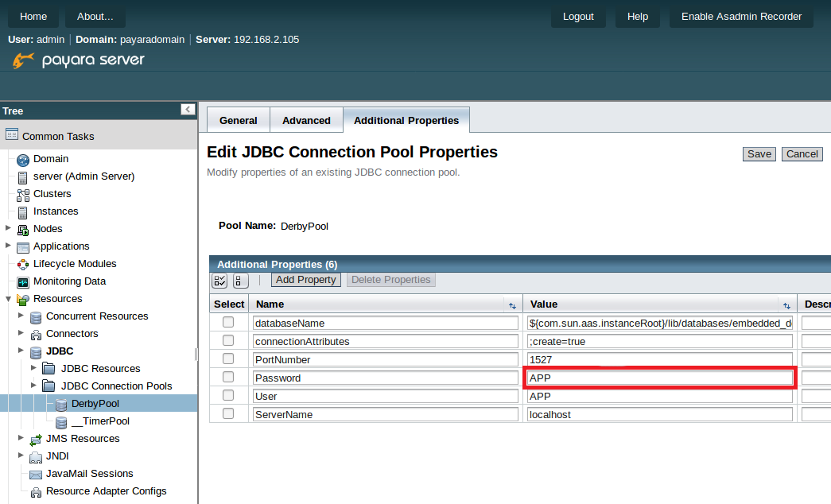Select the JDBC database icon
This screenshot has height=504, width=831.
36,352
